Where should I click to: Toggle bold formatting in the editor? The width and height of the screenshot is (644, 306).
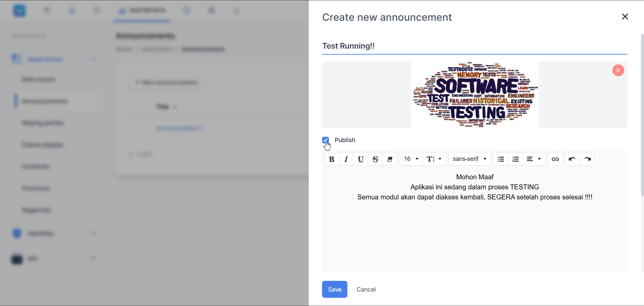pos(332,159)
